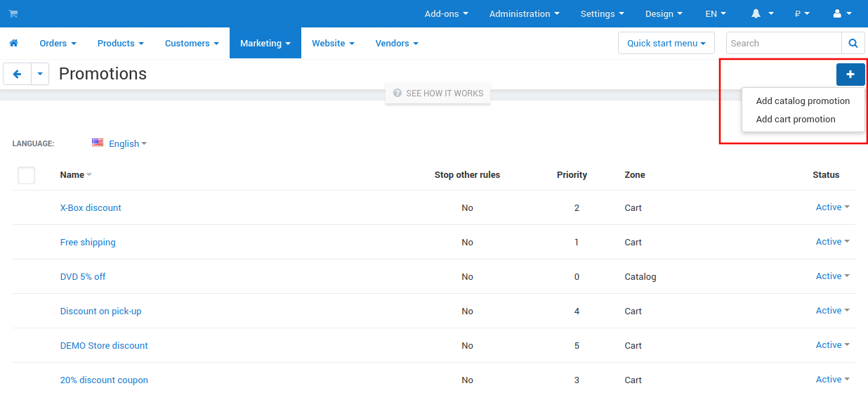Change status of X-Box discount
The width and height of the screenshot is (868, 412).
[832, 207]
